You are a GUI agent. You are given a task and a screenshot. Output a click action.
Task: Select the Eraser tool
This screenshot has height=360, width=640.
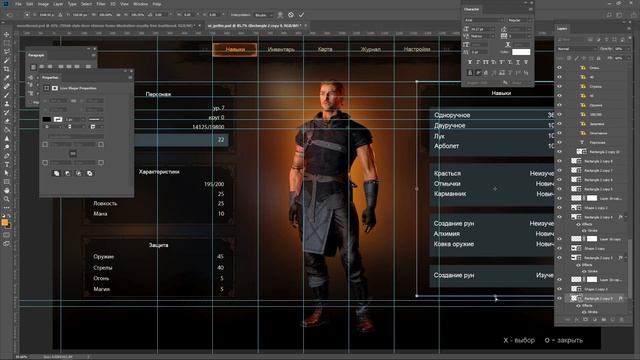pos(7,121)
